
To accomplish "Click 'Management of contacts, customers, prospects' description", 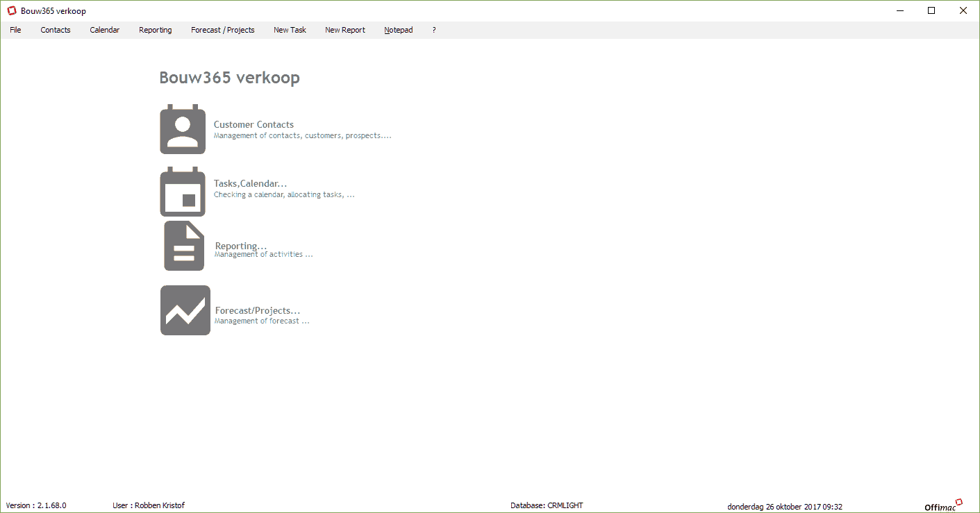I will point(303,136).
